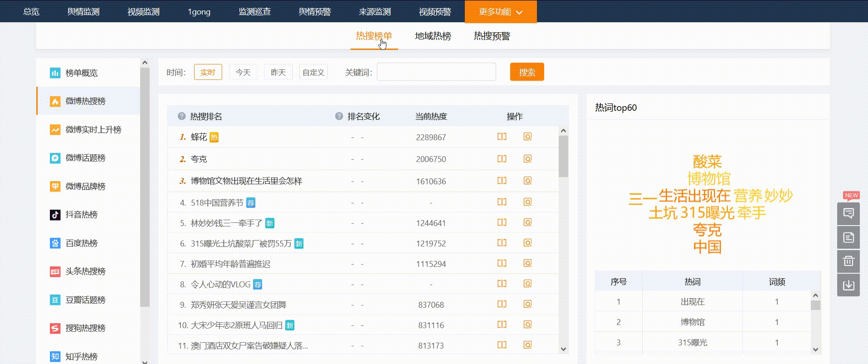868x364 pixels.
Task: Open 总览 in top navigation
Action: point(31,12)
